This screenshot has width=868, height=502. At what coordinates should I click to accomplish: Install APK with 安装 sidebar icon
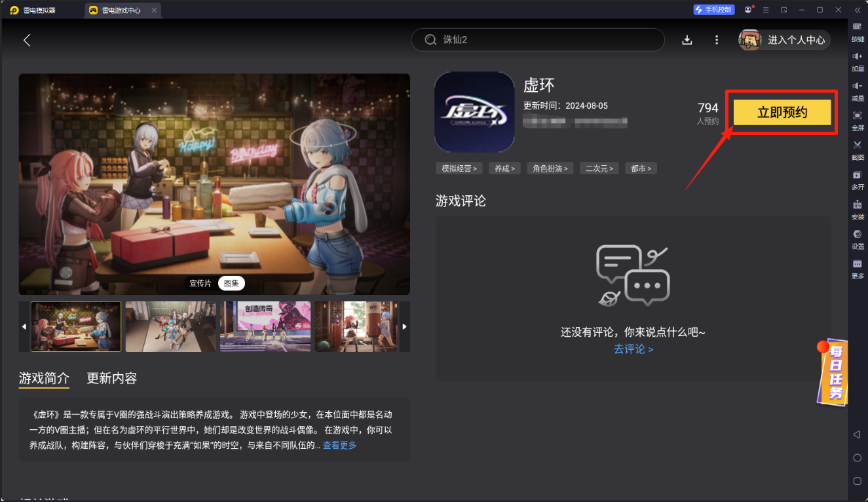pyautogui.click(x=858, y=209)
